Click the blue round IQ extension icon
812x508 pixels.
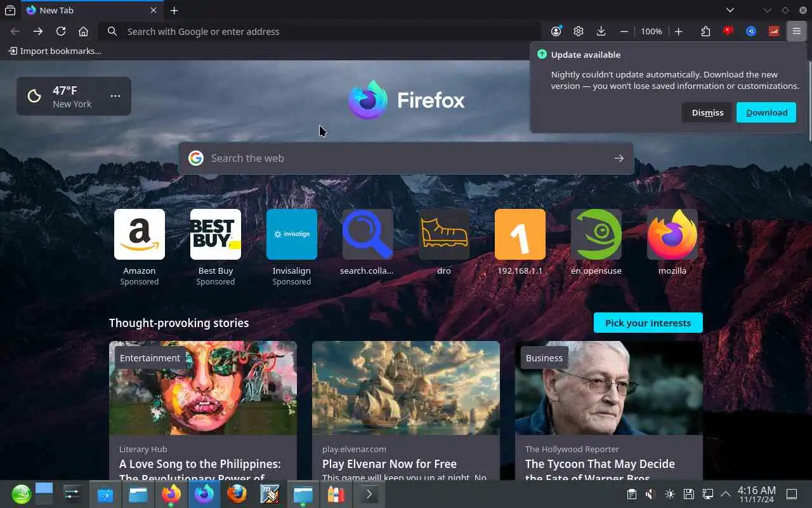pyautogui.click(x=751, y=31)
